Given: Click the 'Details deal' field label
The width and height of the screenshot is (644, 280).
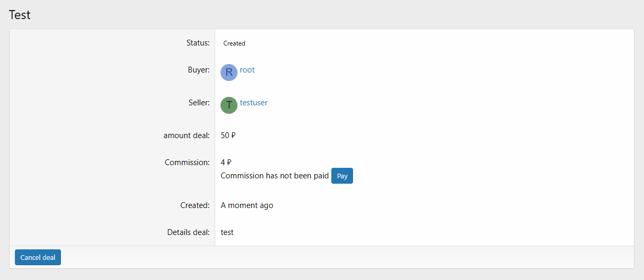Looking at the screenshot, I should [x=189, y=232].
